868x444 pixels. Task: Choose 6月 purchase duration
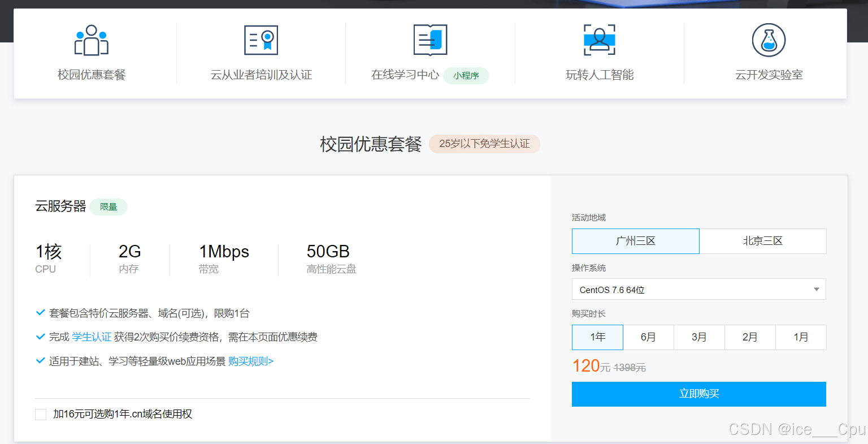tap(648, 337)
